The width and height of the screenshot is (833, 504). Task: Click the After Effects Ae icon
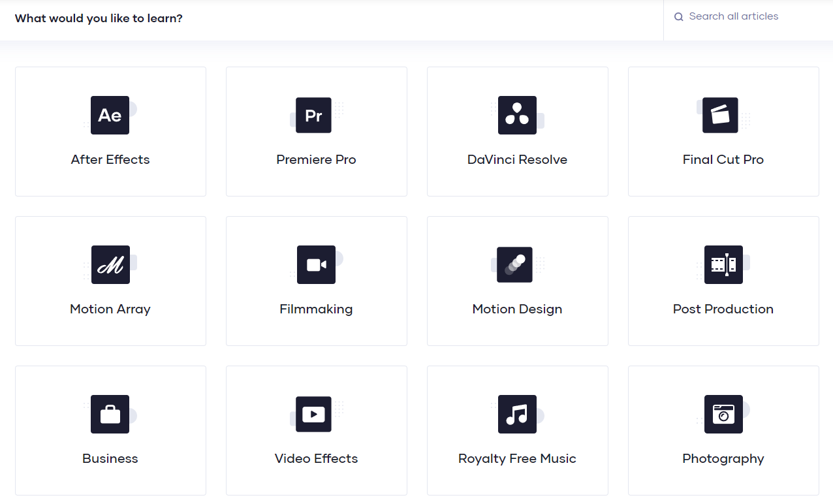pos(110,116)
